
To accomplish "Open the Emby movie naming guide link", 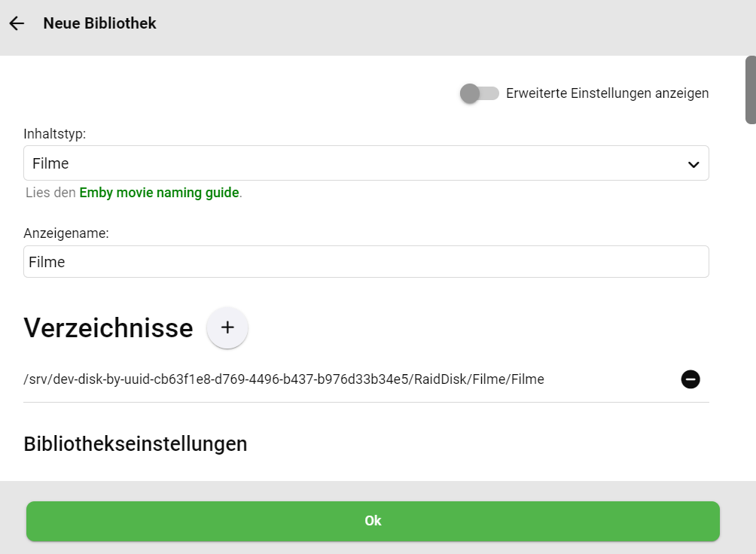I will 159,193.
